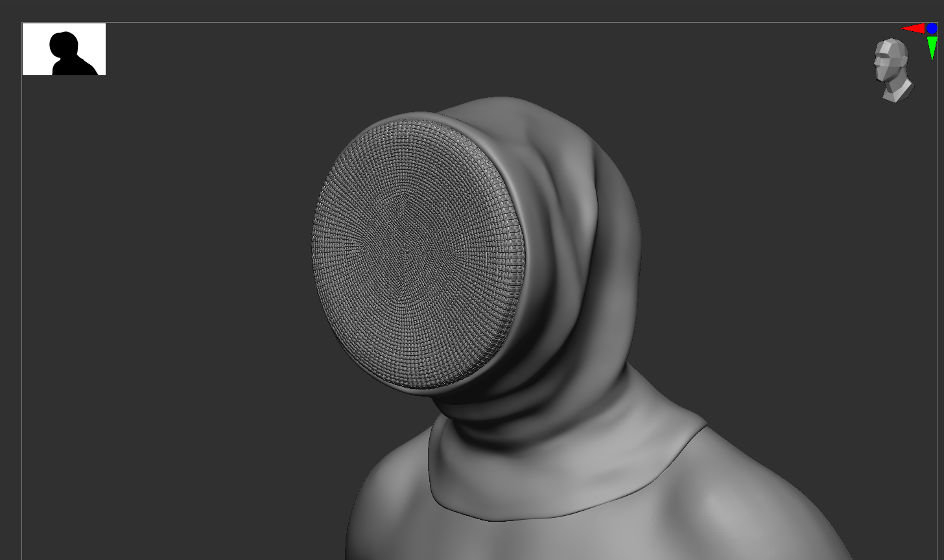Click the blue Z axis dot

click(x=932, y=29)
